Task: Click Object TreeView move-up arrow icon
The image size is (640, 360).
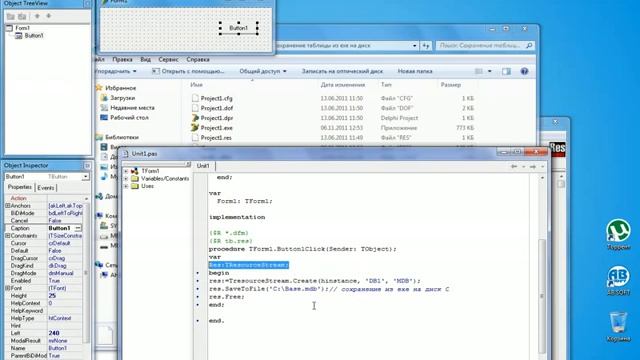Action: 37,16
